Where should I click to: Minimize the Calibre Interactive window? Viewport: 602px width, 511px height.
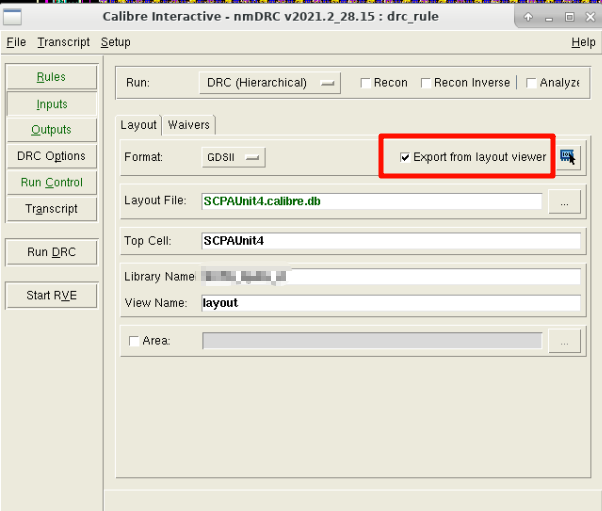click(x=549, y=17)
